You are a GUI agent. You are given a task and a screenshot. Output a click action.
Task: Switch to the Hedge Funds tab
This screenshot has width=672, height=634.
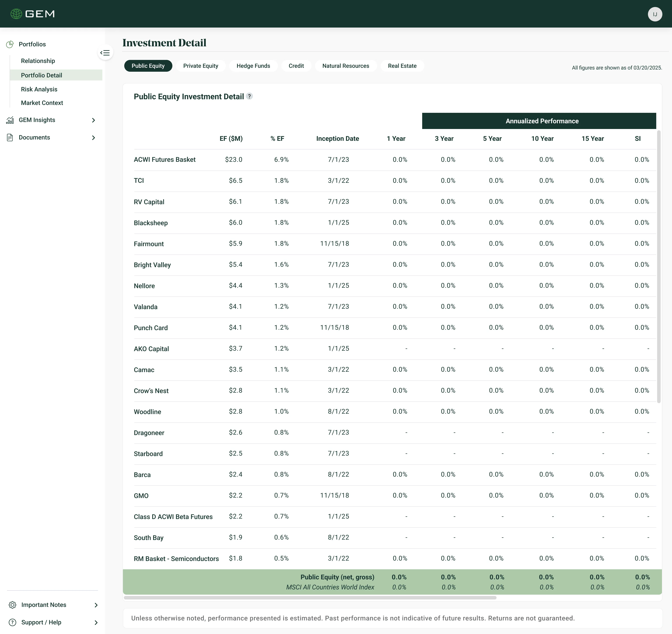(253, 66)
